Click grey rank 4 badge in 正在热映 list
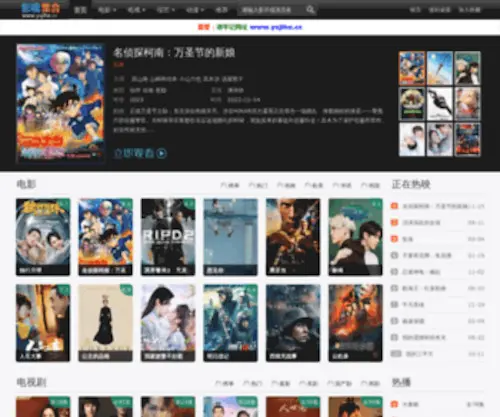500x417 pixels. 394,255
